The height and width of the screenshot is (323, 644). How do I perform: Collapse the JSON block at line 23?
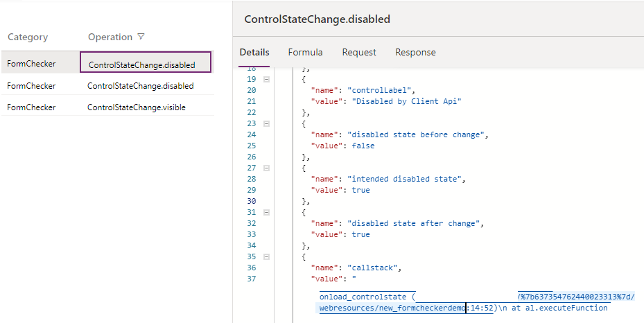[x=266, y=123]
